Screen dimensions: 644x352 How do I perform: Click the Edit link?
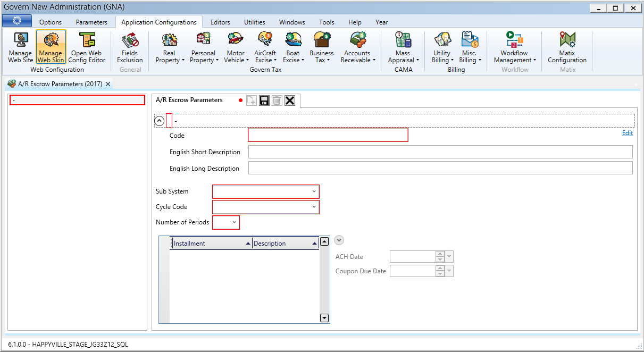627,133
